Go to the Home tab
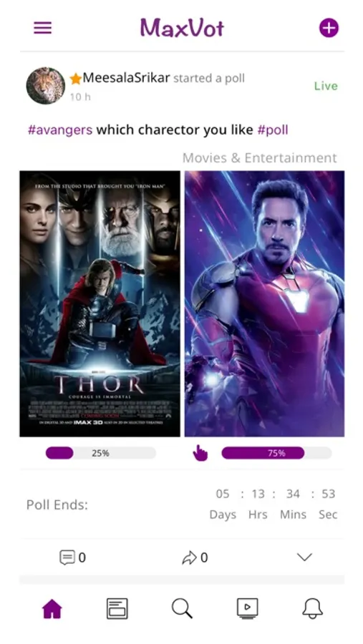The image size is (363, 644). point(52,608)
